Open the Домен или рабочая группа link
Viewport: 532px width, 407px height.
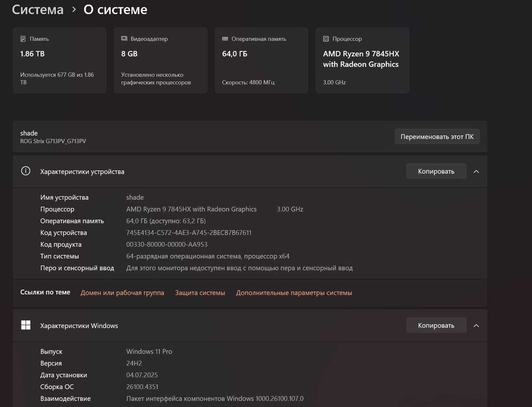122,293
